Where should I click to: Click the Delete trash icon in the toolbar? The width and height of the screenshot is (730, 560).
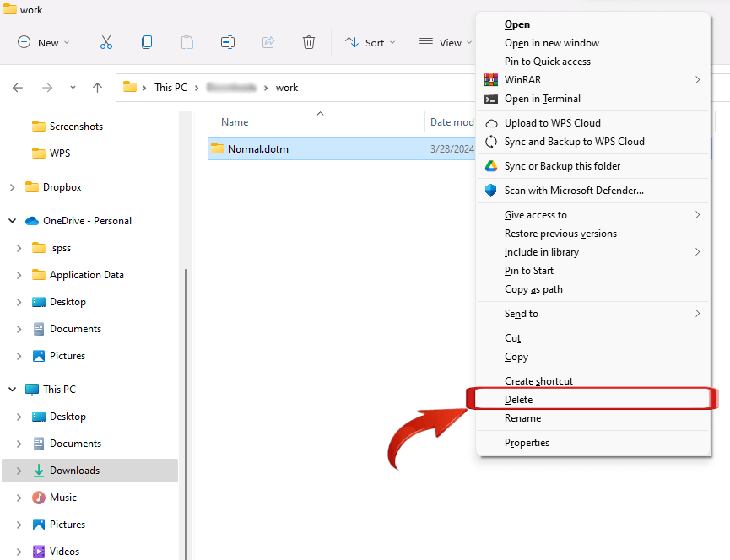tap(309, 41)
